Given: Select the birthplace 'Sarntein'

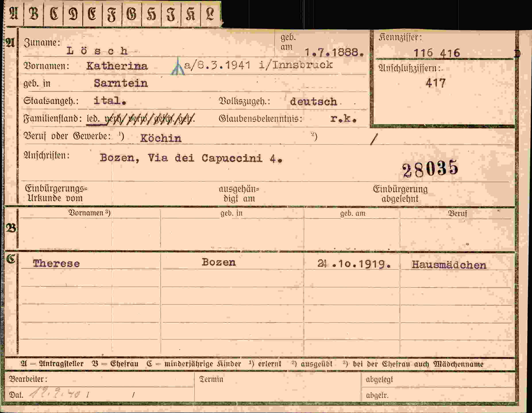Looking at the screenshot, I should coord(121,83).
